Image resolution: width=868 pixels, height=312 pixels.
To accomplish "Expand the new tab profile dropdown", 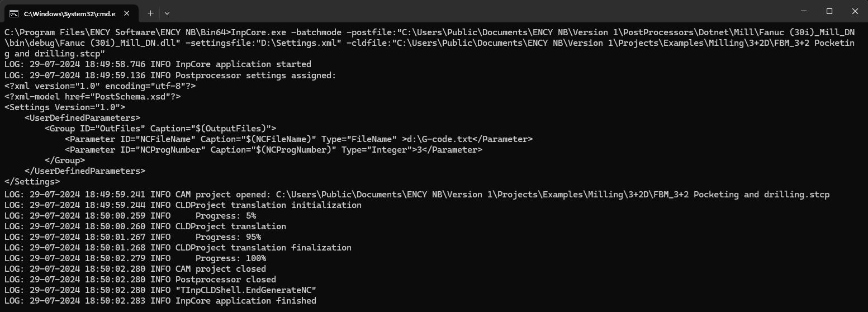I will coord(167,13).
